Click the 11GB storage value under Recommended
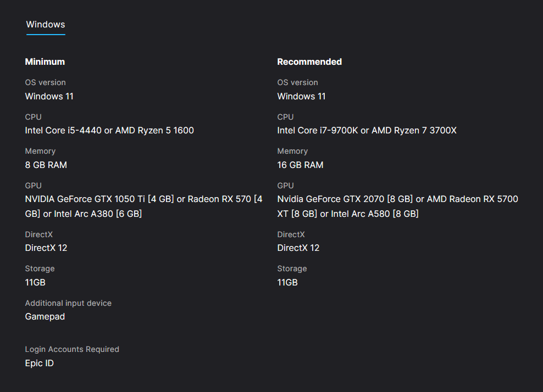Screen dimensions: 543x392 click(x=287, y=283)
